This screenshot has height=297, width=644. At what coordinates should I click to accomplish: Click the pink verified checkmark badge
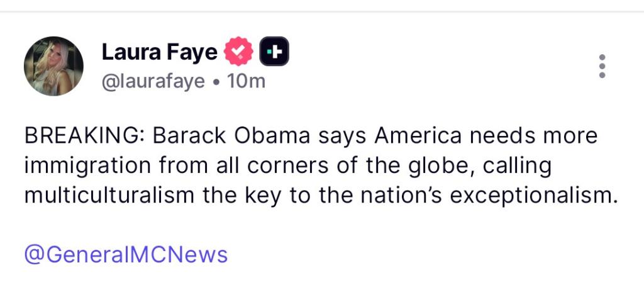(x=239, y=53)
